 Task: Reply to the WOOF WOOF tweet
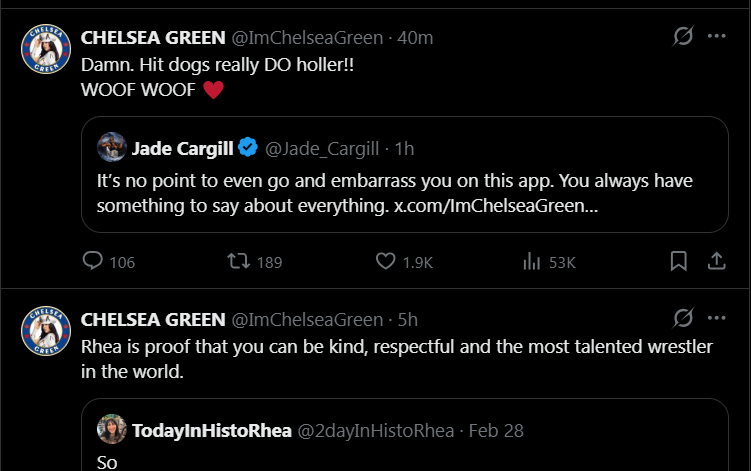(93, 262)
